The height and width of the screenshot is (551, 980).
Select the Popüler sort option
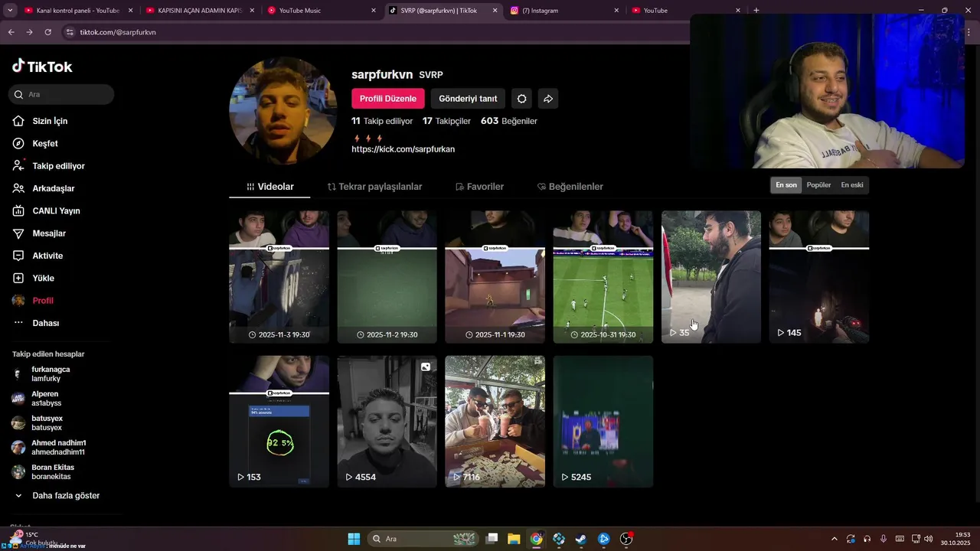818,185
